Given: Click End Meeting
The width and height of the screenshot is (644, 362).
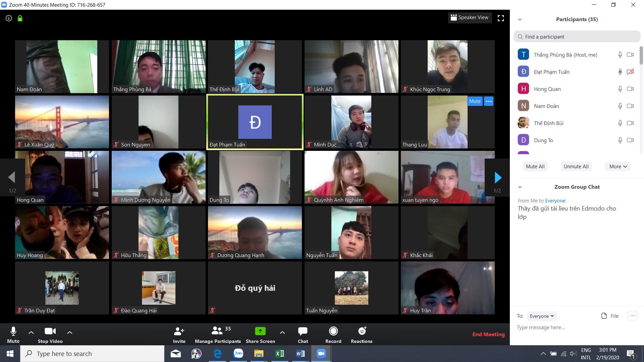Looking at the screenshot, I should click(x=488, y=334).
